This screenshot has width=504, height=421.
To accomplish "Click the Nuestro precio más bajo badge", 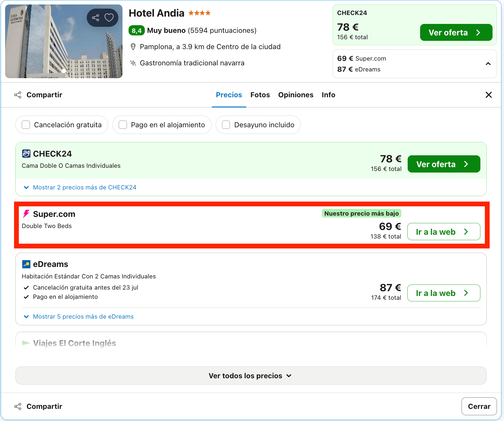I will pos(361,213).
